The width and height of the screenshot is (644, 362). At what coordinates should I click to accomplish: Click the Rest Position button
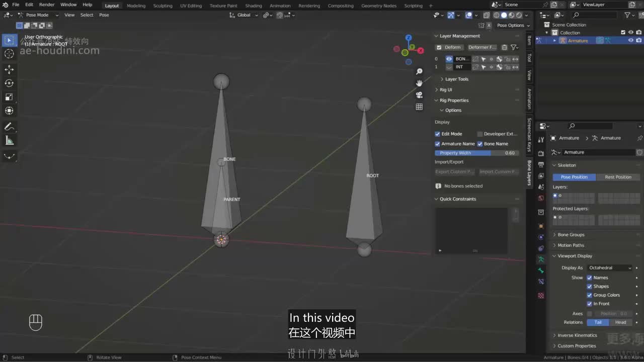tap(618, 177)
